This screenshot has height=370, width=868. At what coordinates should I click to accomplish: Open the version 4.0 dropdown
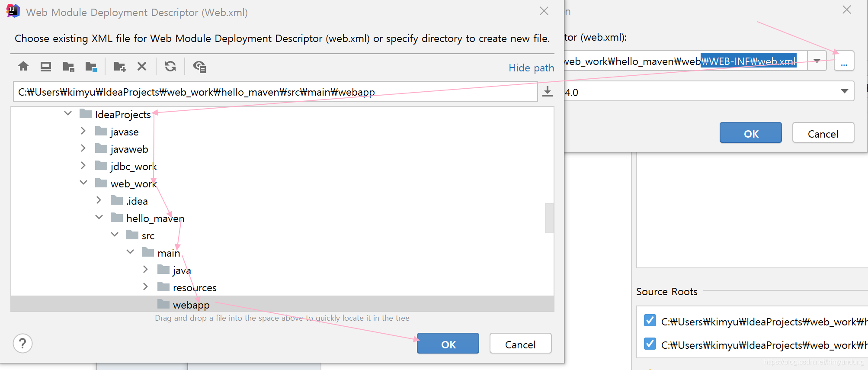tap(844, 91)
